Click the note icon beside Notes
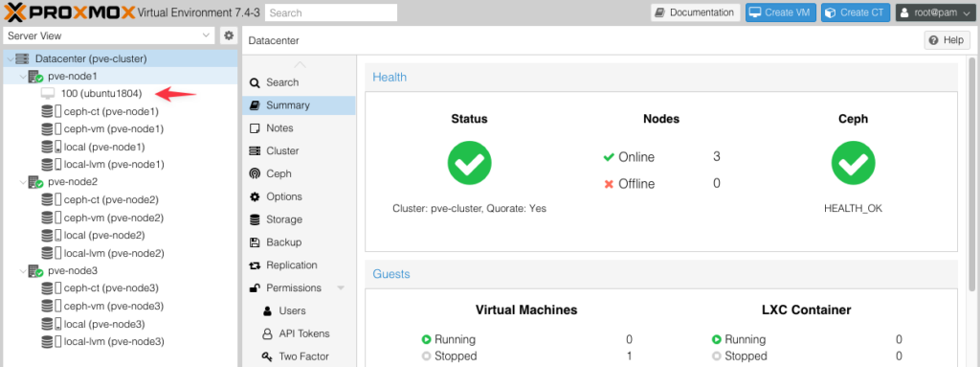The width and height of the screenshot is (980, 367). [255, 128]
